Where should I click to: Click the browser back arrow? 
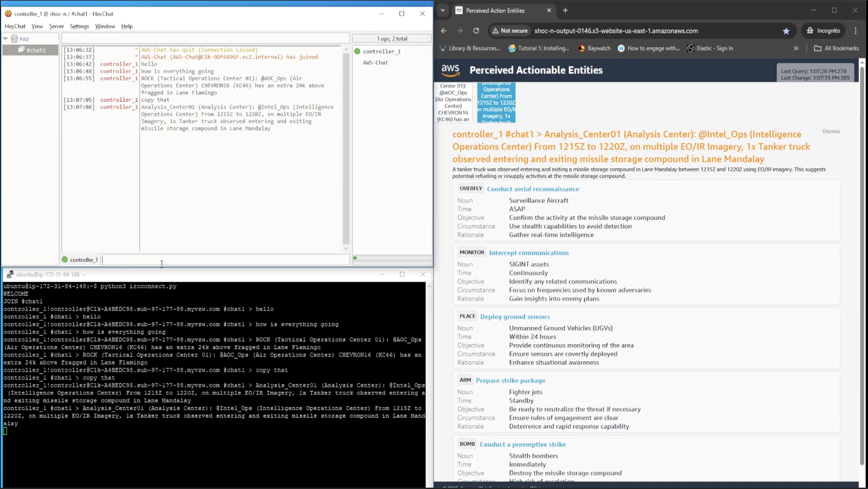click(444, 31)
